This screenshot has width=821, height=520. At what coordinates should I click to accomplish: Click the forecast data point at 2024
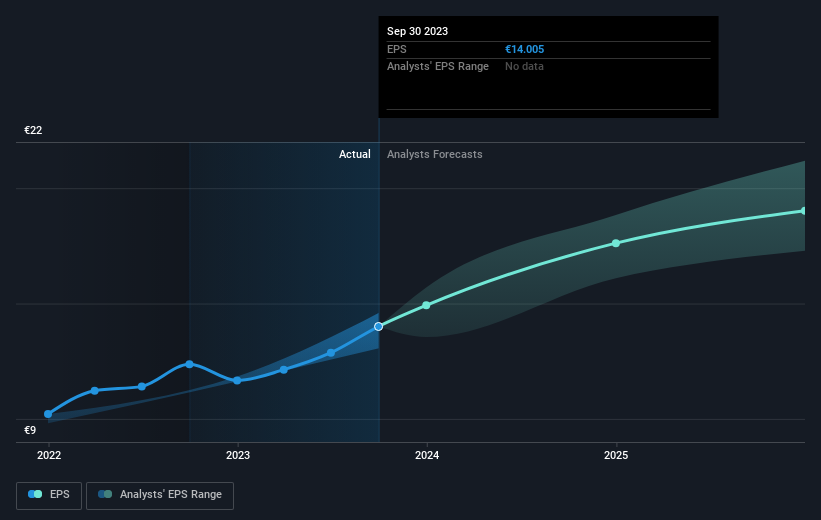click(426, 305)
